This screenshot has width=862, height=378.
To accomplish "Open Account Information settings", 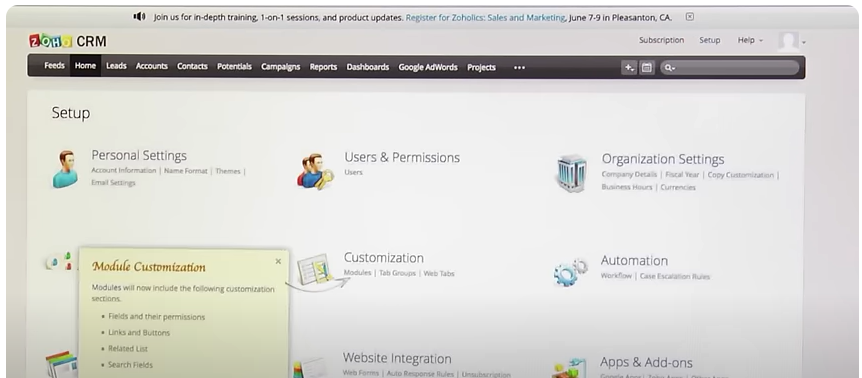I will point(124,171).
